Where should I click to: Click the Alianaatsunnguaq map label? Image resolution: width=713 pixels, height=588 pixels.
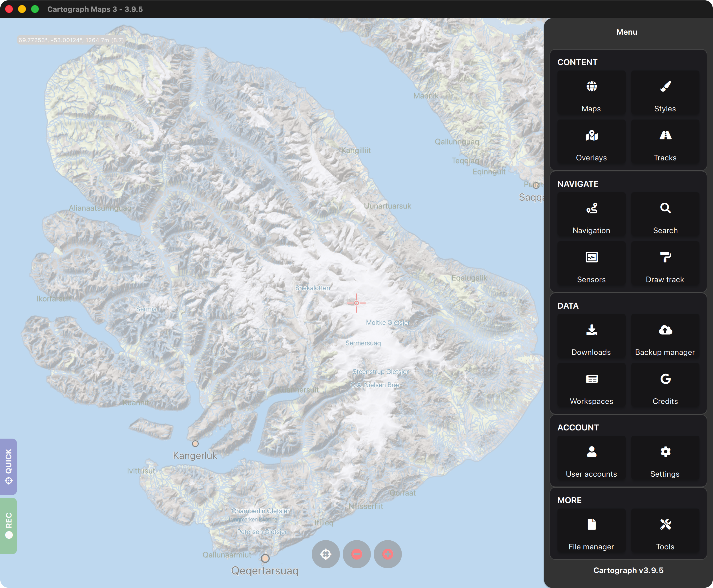(100, 208)
